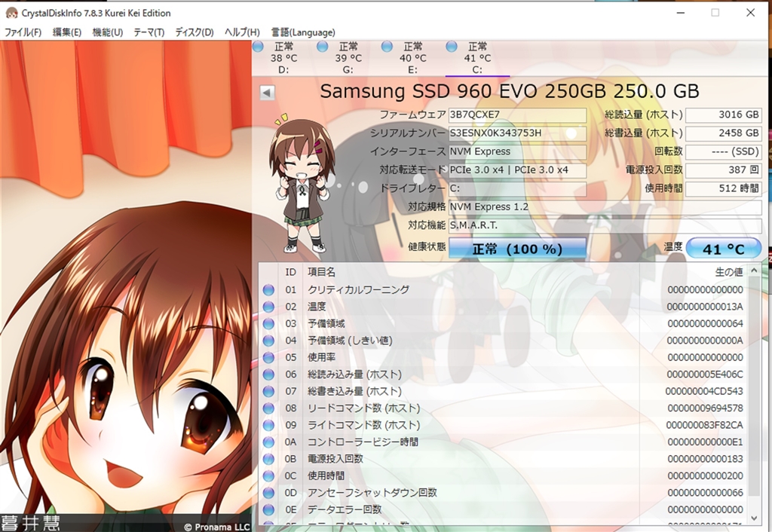Click status icon for 02 温度 row
The height and width of the screenshot is (532, 772).
[268, 307]
